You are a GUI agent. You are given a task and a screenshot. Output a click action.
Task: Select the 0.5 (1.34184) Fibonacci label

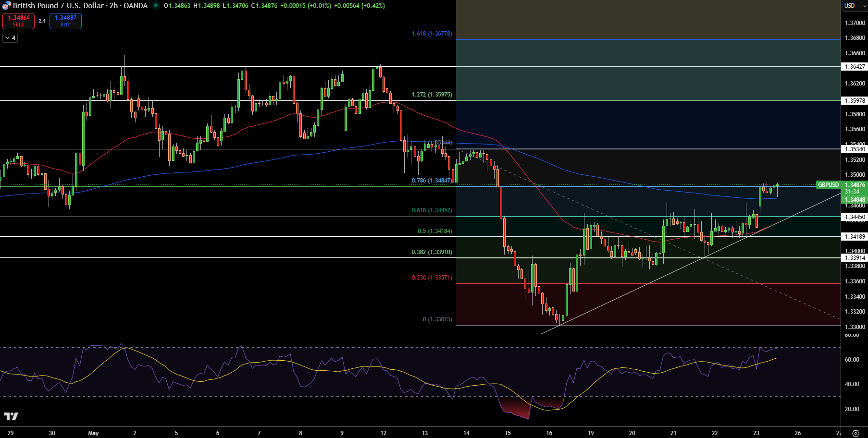pos(435,231)
